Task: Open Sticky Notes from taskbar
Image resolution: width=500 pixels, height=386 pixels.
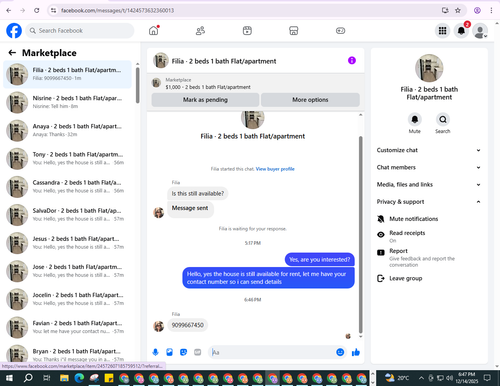Action: 109,378
